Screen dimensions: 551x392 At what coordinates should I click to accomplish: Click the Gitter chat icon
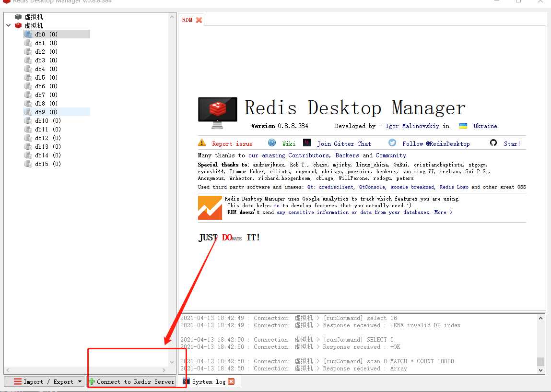pos(307,143)
